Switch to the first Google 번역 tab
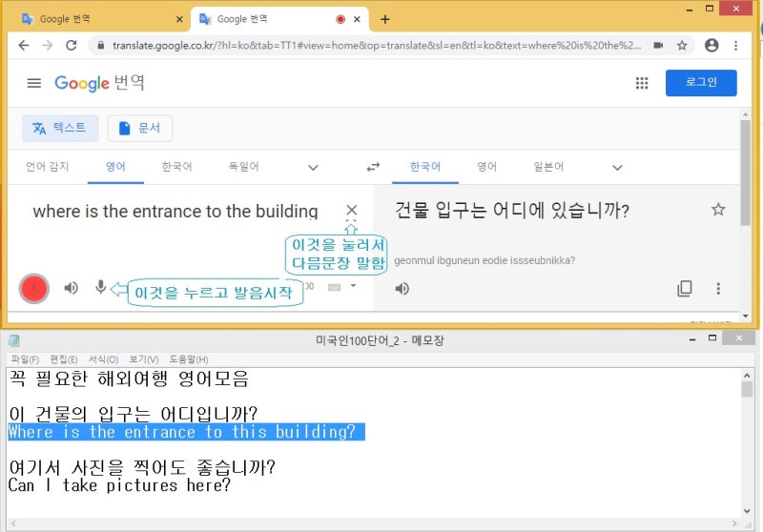The width and height of the screenshot is (763, 532). tap(100, 19)
